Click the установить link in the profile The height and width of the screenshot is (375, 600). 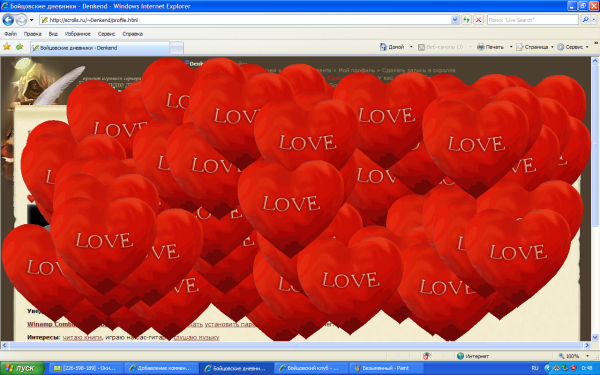point(222,324)
